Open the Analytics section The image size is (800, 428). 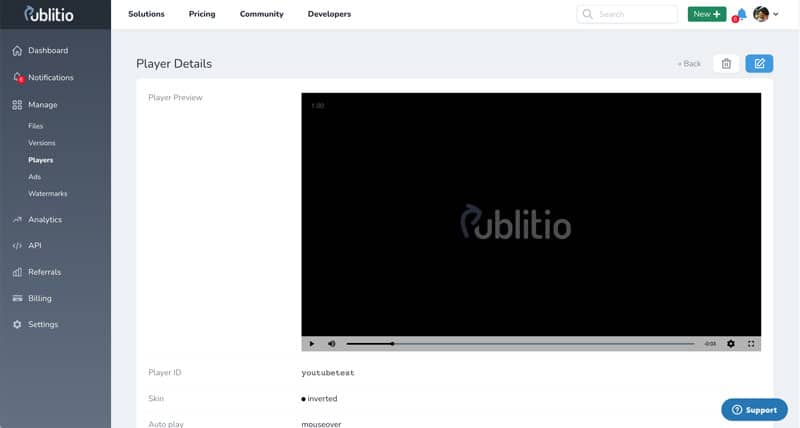tap(45, 219)
